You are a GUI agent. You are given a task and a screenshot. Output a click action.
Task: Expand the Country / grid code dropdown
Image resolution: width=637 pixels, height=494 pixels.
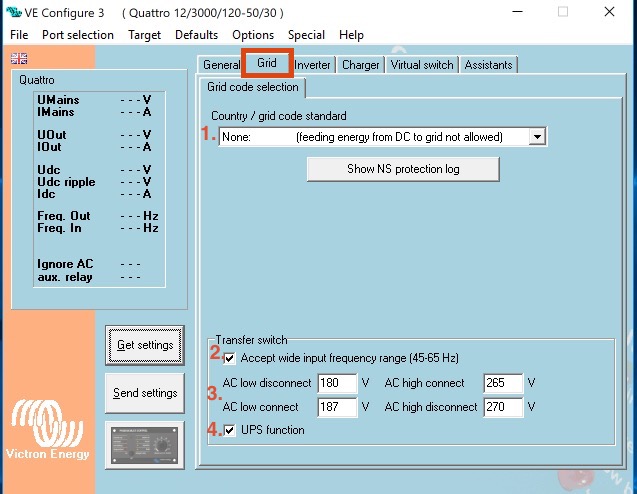click(537, 137)
